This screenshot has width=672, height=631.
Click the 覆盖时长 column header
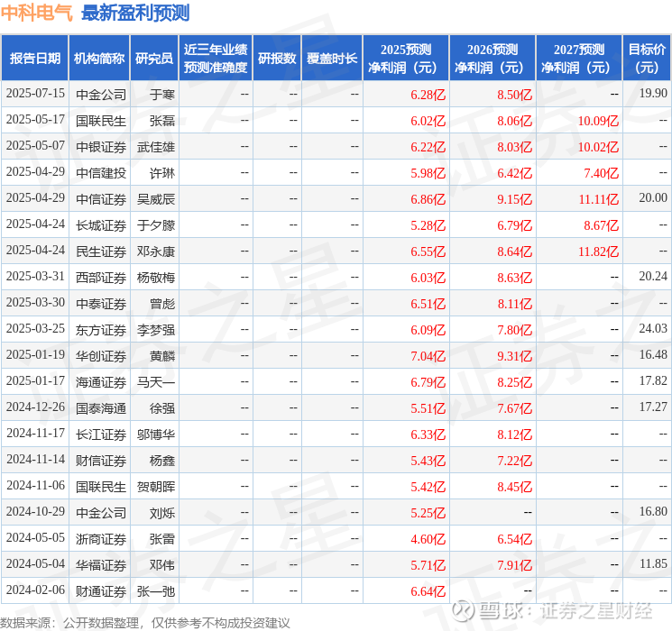click(332, 58)
